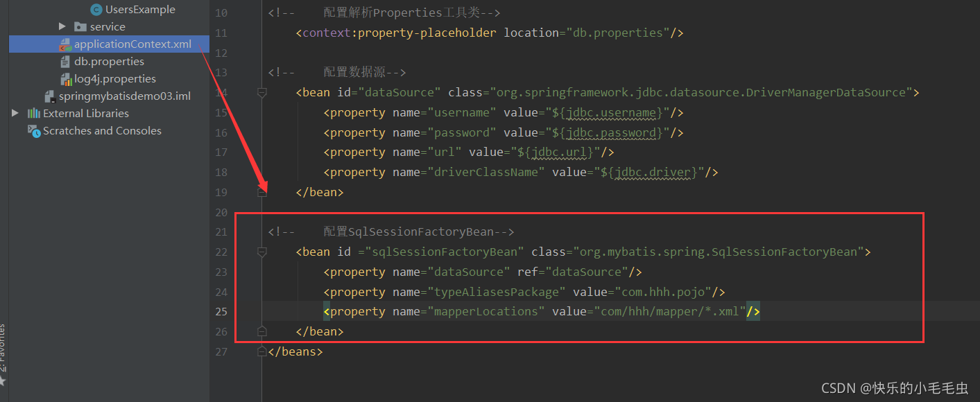This screenshot has width=980, height=402.
Task: Click the External Libraries bar-chart icon
Action: pyautogui.click(x=33, y=114)
